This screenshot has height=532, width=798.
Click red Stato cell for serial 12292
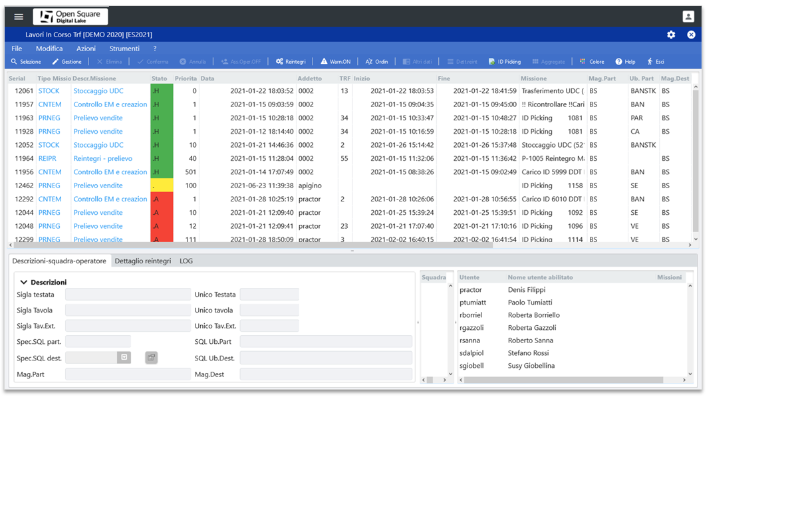[x=162, y=199]
